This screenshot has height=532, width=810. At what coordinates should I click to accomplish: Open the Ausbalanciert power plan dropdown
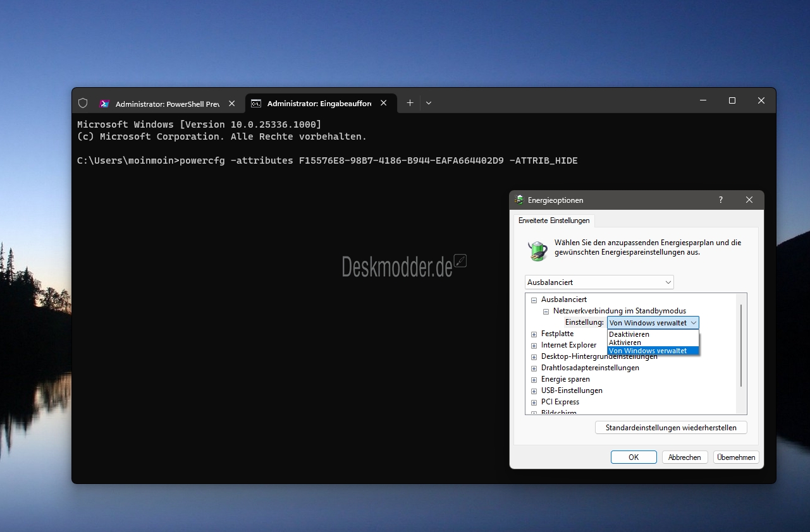click(599, 282)
